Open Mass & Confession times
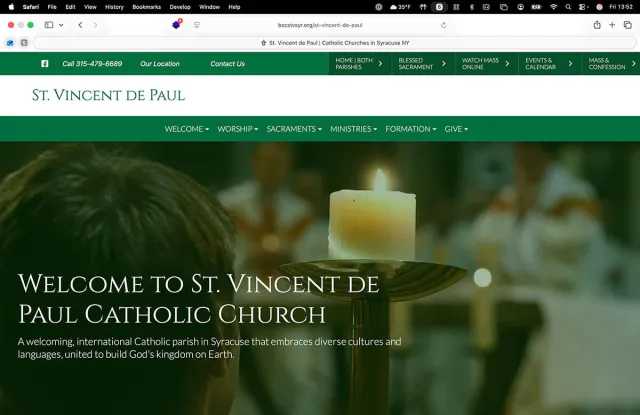The width and height of the screenshot is (640, 415). [611, 64]
